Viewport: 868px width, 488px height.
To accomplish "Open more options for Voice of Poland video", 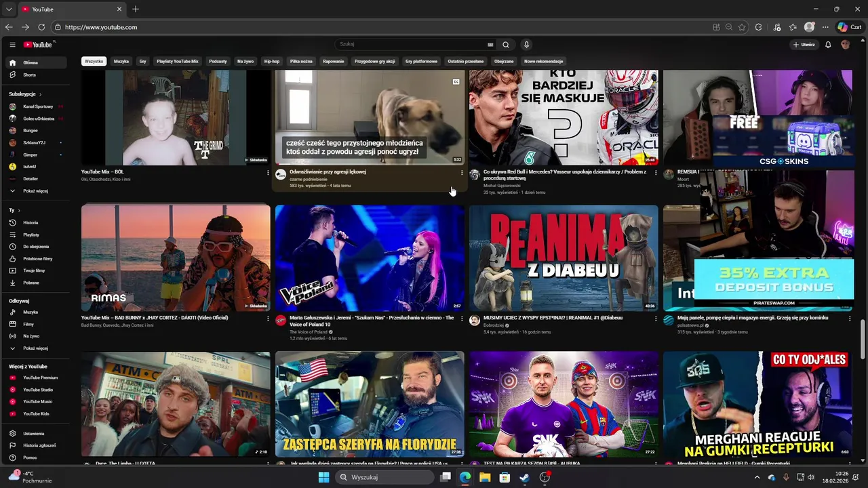I will 462,319.
